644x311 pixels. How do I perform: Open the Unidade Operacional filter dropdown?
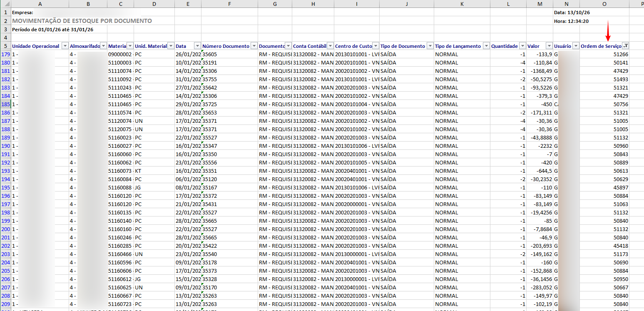coord(65,46)
